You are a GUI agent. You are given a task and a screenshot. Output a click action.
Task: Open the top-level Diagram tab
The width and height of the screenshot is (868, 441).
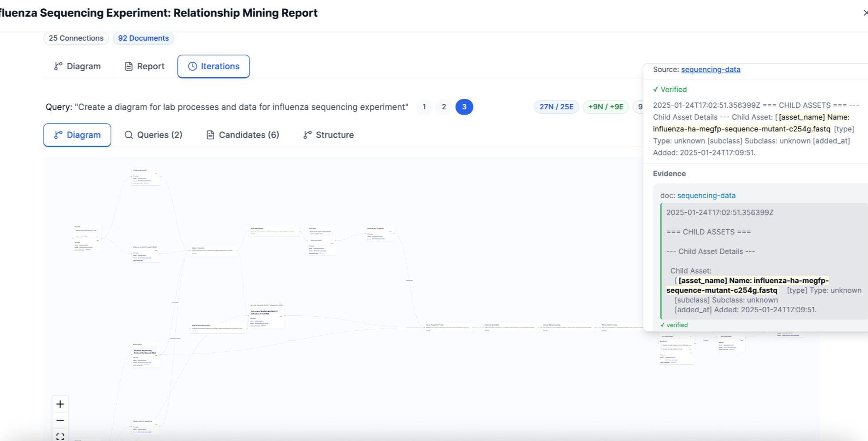click(77, 66)
